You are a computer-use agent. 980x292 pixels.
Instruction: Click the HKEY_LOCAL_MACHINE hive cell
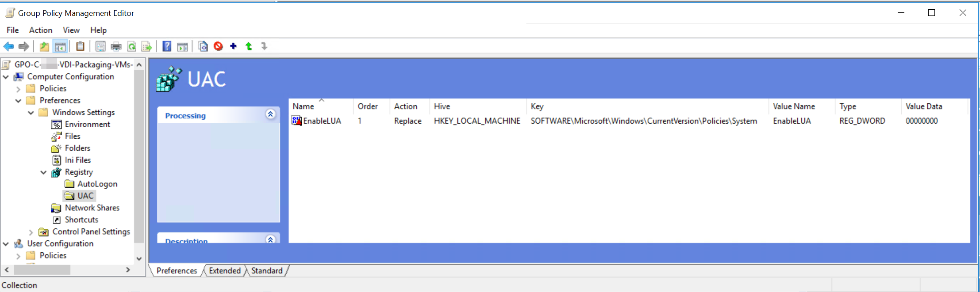click(477, 121)
